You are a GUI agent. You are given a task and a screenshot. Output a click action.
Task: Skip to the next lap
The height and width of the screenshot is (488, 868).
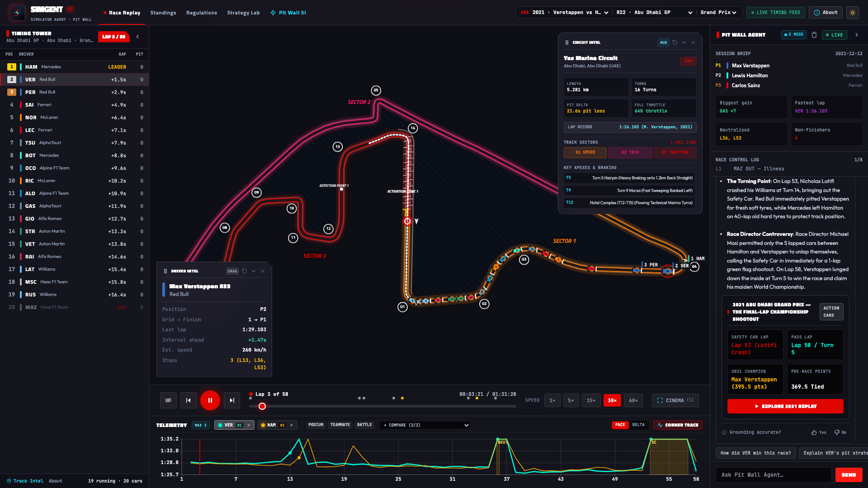[x=232, y=400]
